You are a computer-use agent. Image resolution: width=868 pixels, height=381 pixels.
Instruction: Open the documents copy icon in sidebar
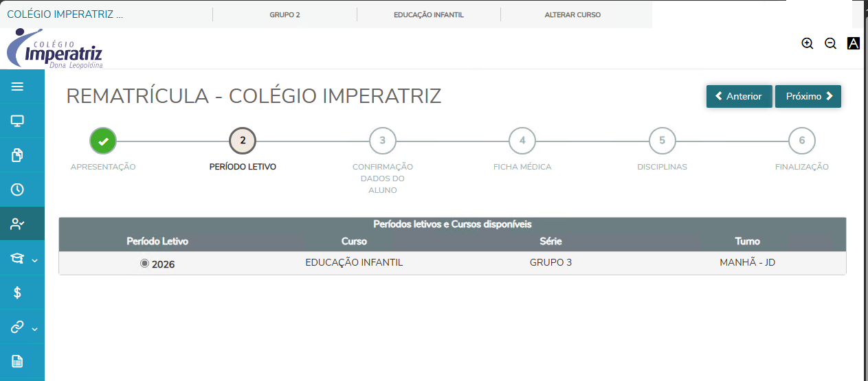17,155
